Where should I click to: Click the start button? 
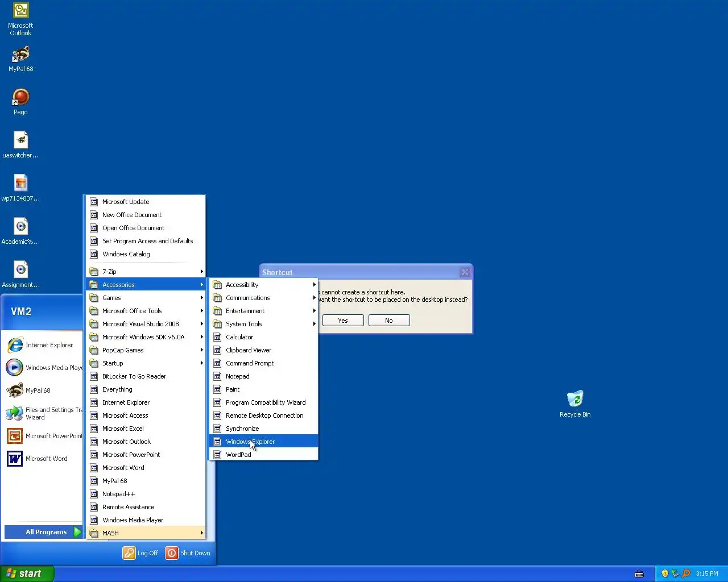click(27, 573)
